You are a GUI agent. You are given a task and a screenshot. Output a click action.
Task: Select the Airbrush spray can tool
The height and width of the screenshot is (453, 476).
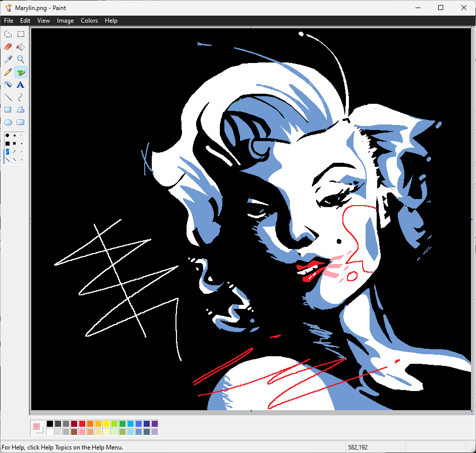pyautogui.click(x=8, y=85)
